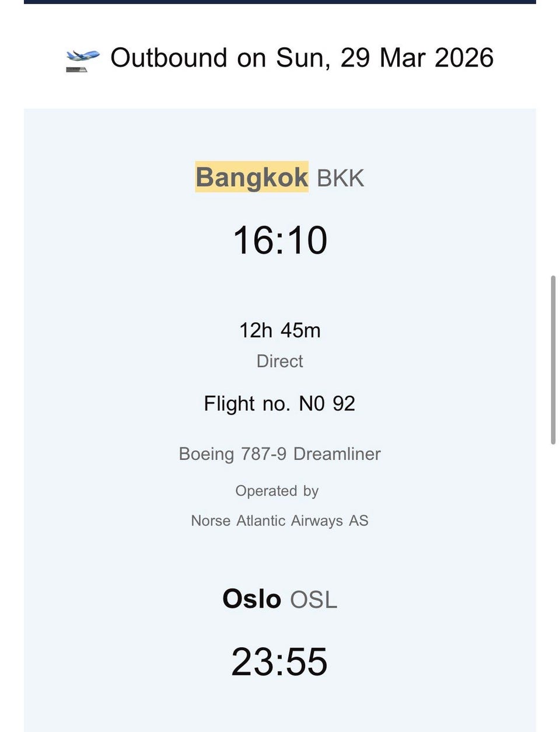Click the 16:10 departure time
The height and width of the screenshot is (732, 560).
point(280,240)
